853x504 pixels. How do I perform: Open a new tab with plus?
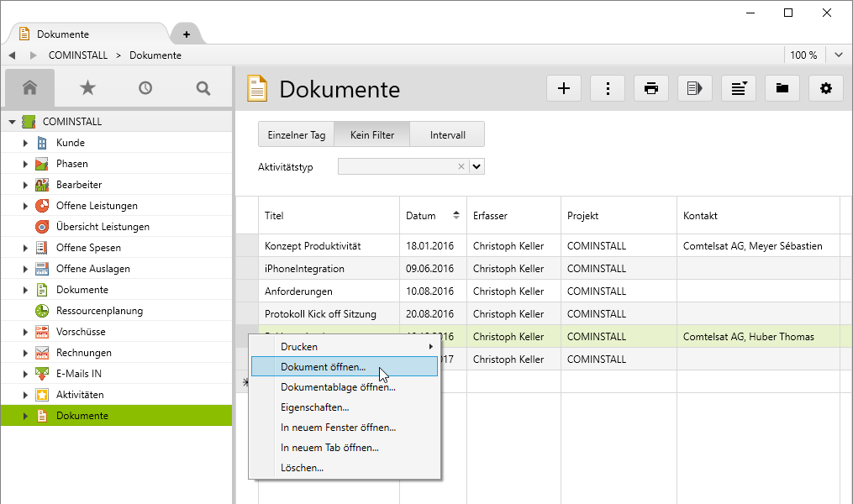[x=187, y=34]
